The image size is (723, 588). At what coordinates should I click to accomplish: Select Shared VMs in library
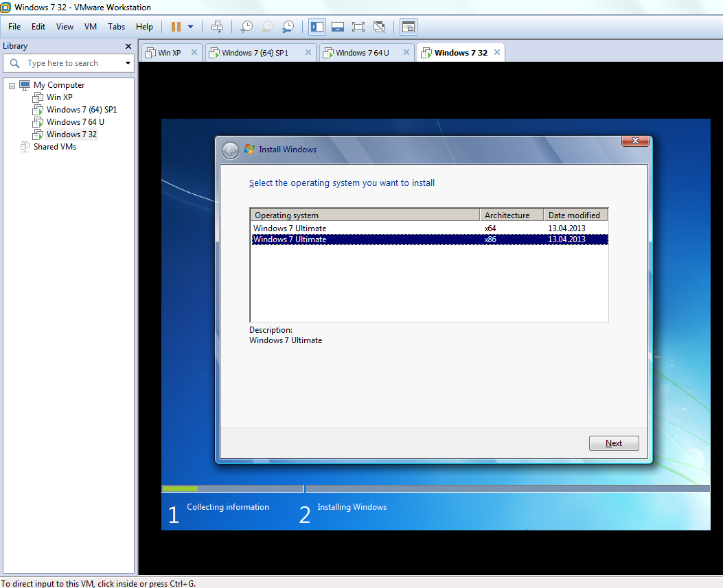tap(55, 147)
